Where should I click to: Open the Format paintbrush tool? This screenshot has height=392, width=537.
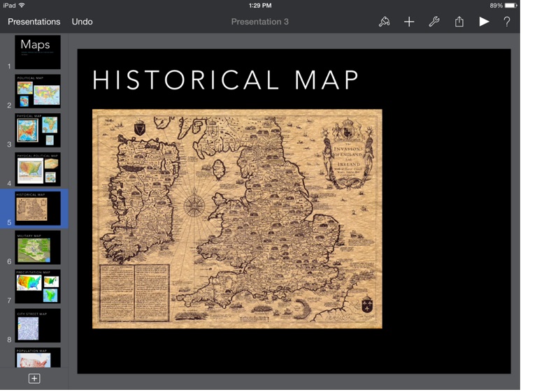(x=384, y=22)
